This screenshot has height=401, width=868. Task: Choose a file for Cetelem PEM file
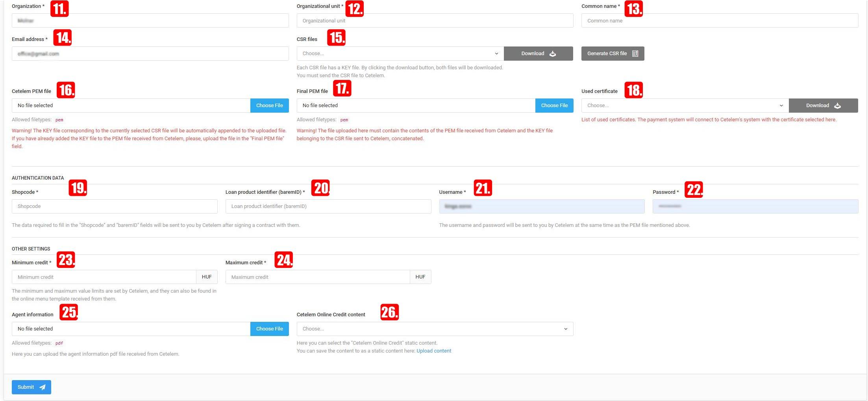[x=269, y=106]
